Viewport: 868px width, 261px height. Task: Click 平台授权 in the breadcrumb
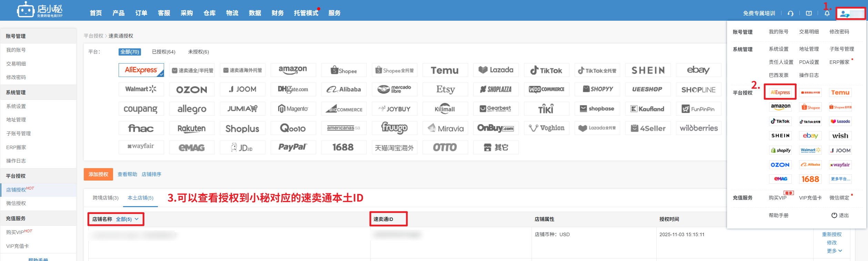point(93,36)
